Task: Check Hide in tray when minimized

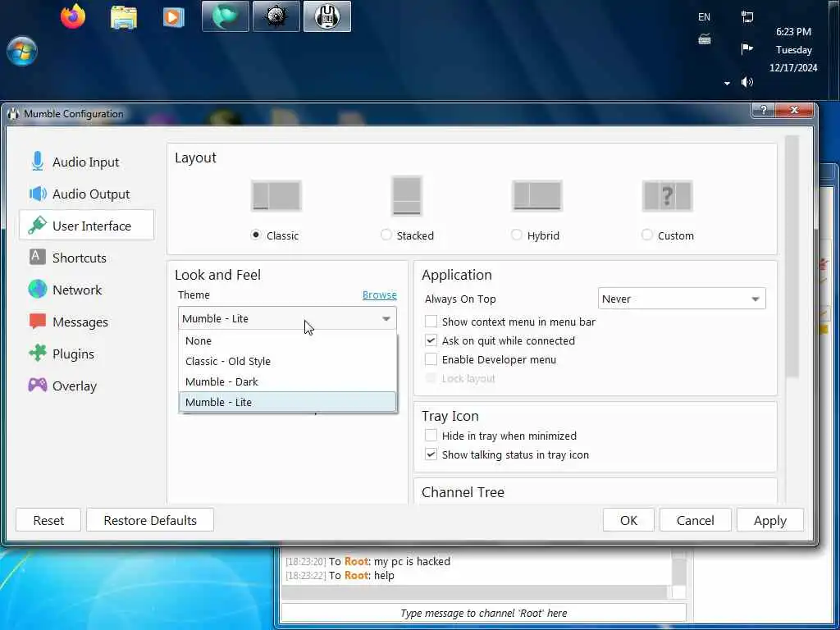Action: [x=431, y=436]
